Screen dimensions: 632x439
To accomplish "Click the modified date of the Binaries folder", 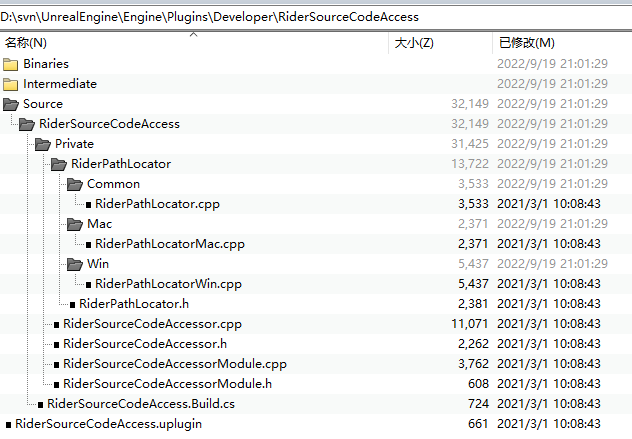I will (552, 64).
